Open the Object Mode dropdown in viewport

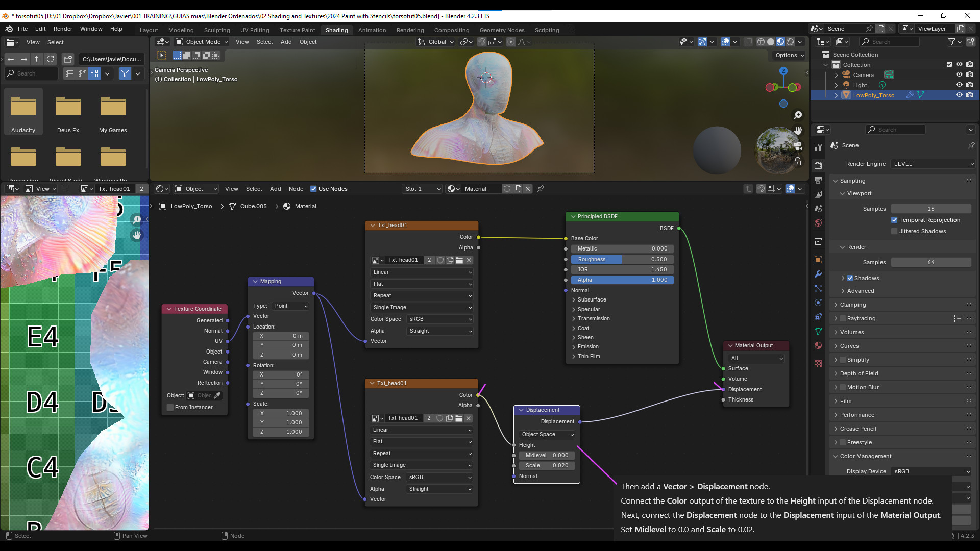202,42
